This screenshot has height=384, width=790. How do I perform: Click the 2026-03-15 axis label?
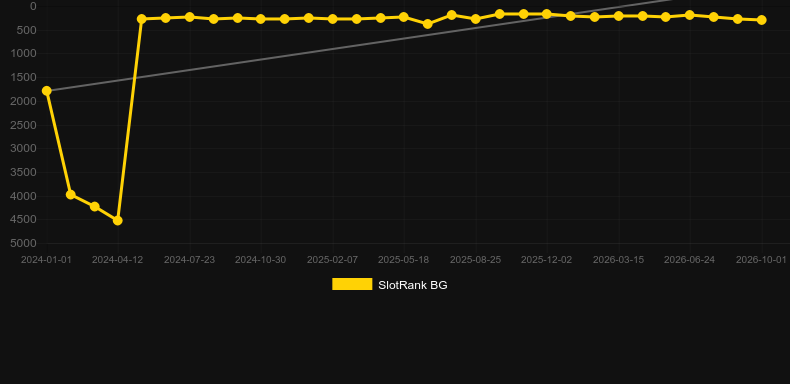click(619, 260)
